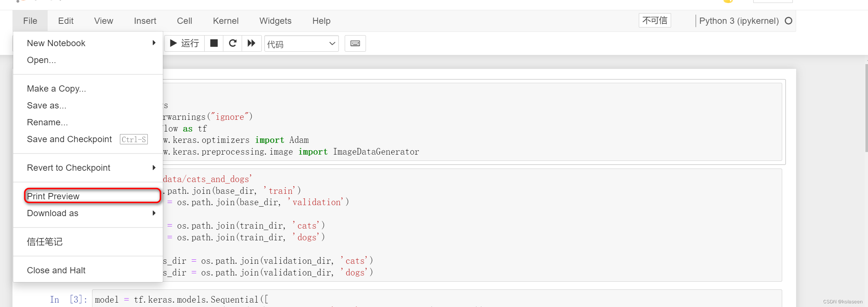The image size is (868, 307).
Task: Click 信任笔记 (Trust Notebook) menu entry
Action: point(88,242)
